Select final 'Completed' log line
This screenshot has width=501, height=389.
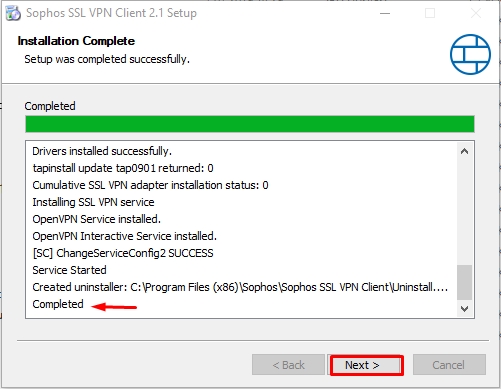click(58, 304)
